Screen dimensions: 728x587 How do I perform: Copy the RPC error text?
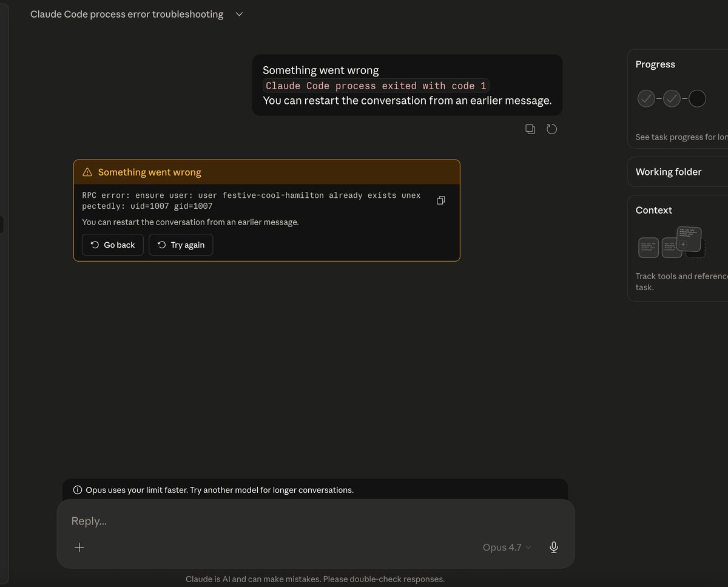(x=441, y=200)
